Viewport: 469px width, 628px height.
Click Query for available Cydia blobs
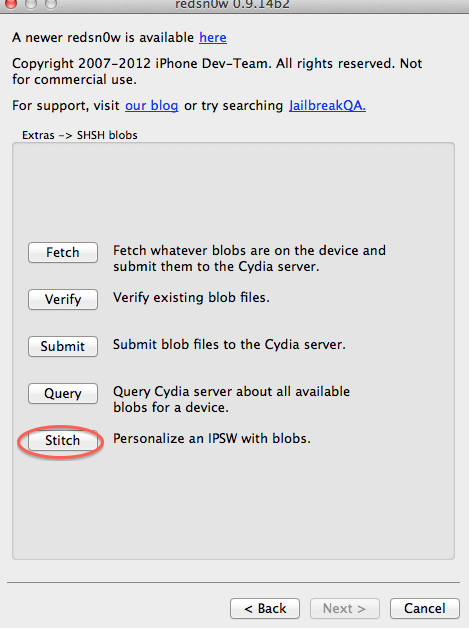tap(63, 393)
